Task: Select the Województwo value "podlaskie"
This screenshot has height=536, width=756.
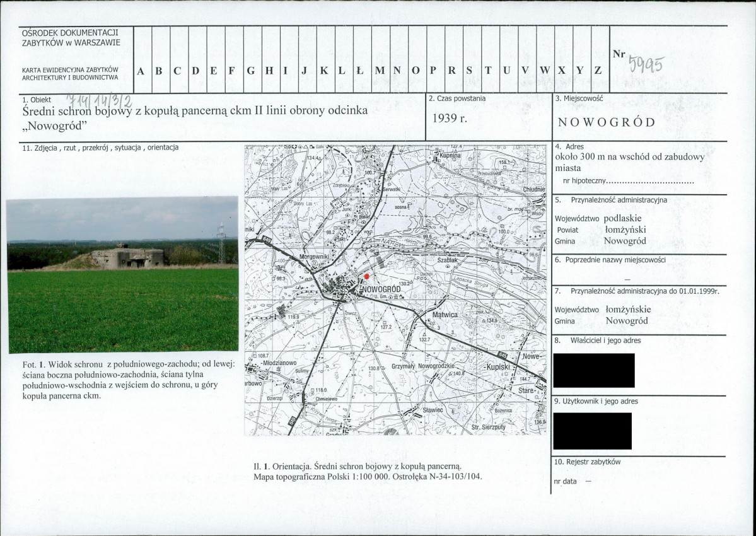Action: 622,218
